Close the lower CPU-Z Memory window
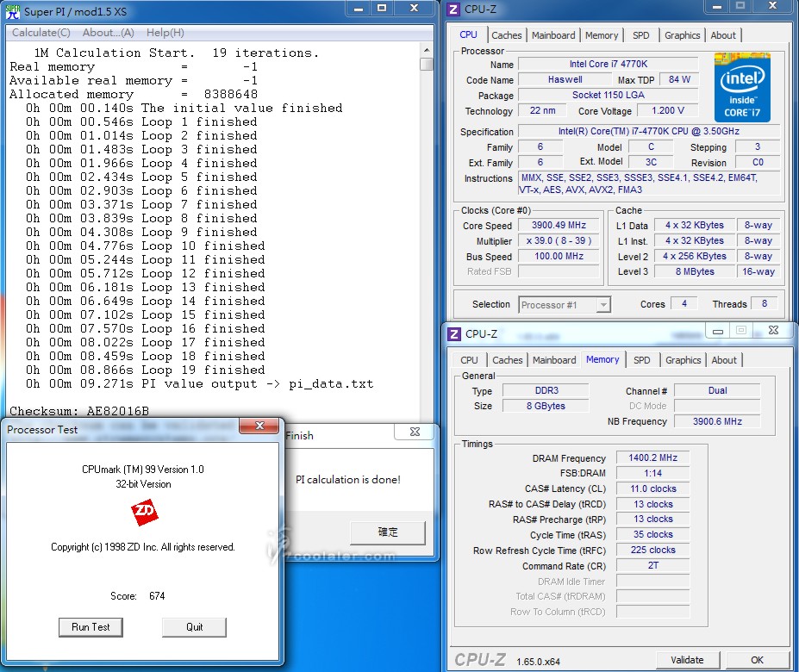 tap(773, 331)
